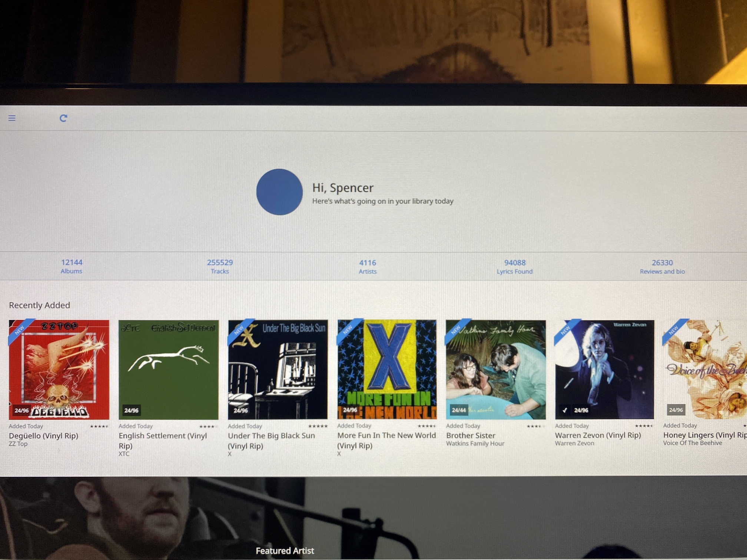
Task: Click the 24/96 badge on Warren Zevon cover
Action: point(581,410)
